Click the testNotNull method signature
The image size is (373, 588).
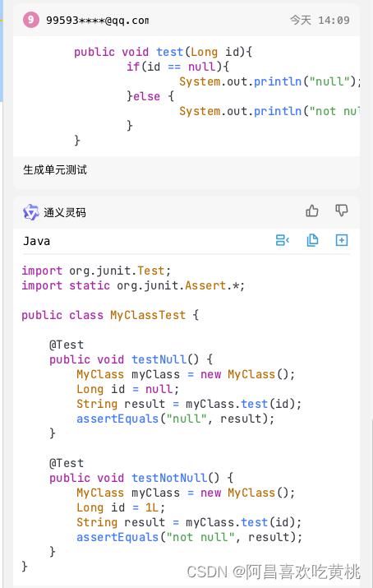pos(141,478)
